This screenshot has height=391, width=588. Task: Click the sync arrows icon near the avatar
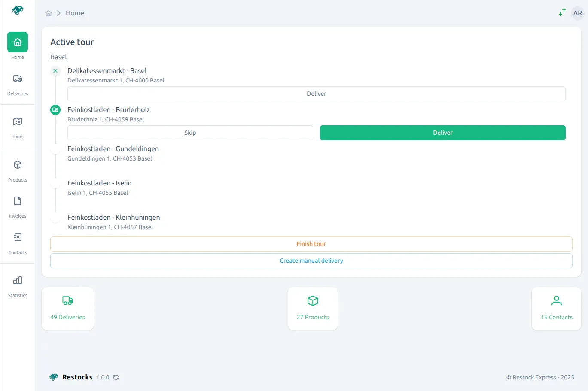click(562, 12)
